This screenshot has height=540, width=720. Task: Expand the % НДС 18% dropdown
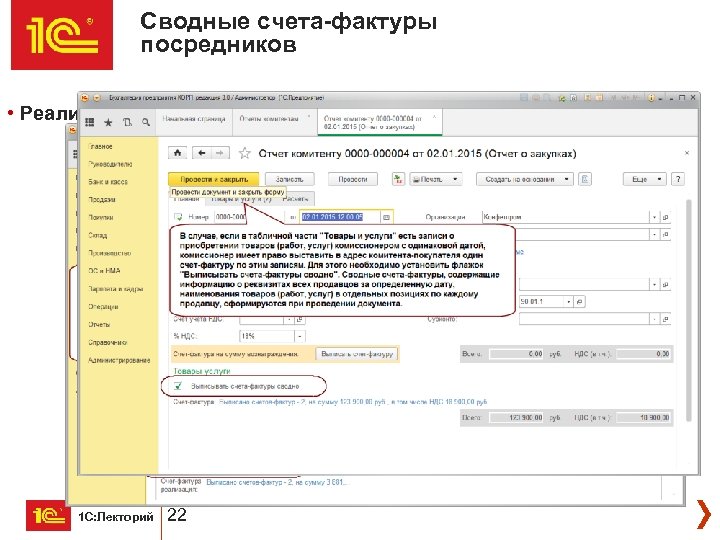pyautogui.click(x=299, y=336)
